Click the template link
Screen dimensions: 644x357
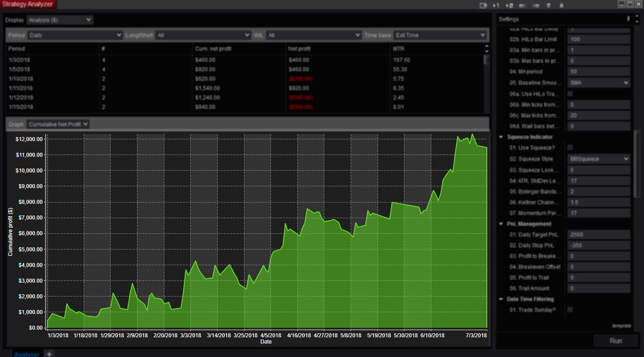click(621, 326)
